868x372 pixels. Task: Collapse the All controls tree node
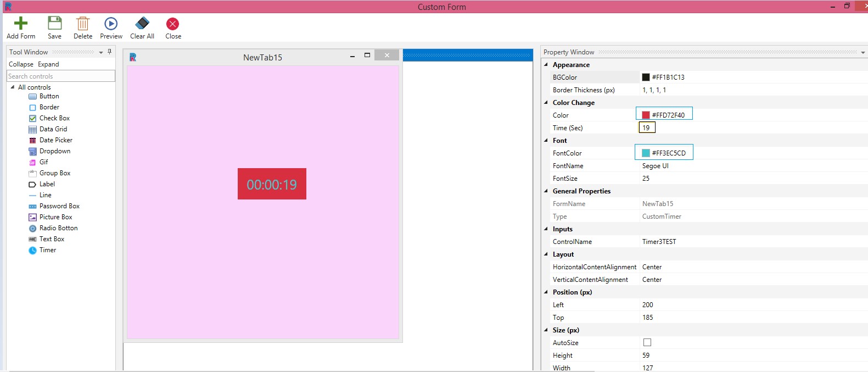point(13,87)
